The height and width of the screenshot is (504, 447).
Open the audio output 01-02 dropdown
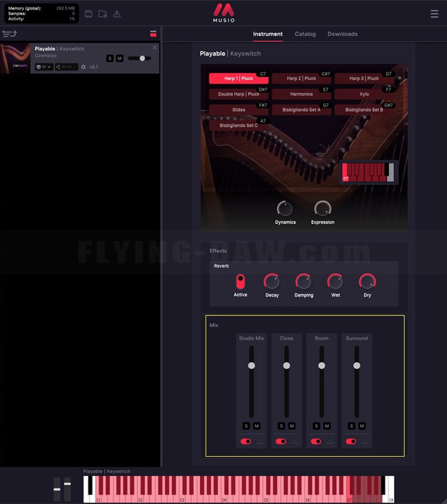pyautogui.click(x=67, y=67)
